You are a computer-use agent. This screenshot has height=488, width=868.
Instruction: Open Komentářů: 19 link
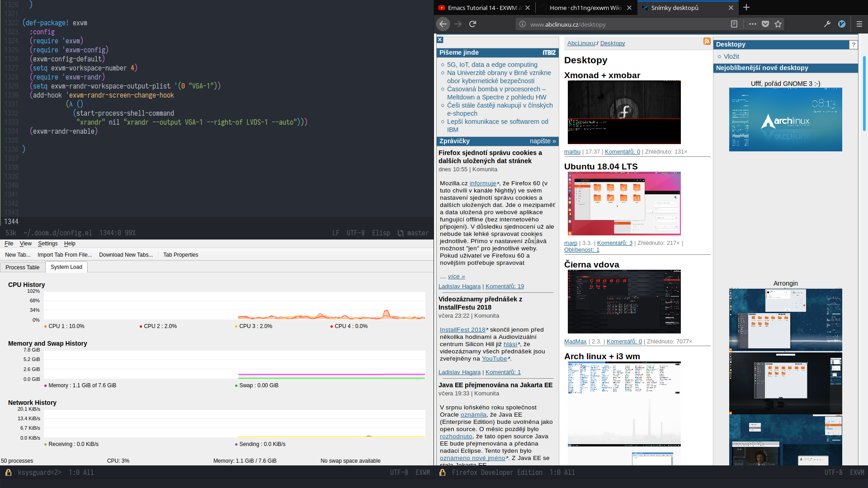[x=505, y=286]
